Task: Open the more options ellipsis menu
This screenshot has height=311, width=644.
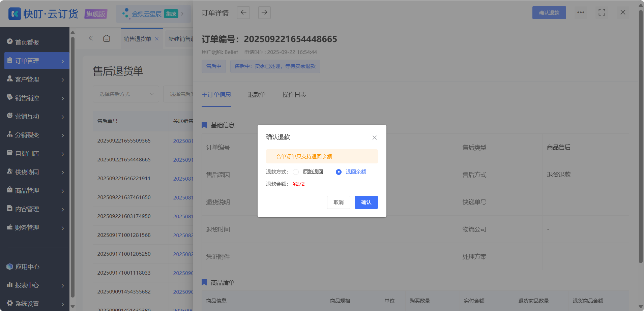Action: tap(581, 12)
